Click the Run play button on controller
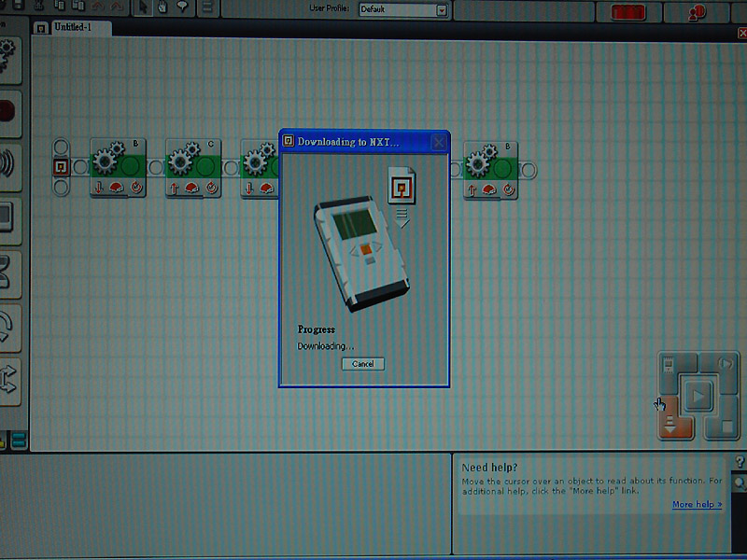 pyautogui.click(x=698, y=395)
